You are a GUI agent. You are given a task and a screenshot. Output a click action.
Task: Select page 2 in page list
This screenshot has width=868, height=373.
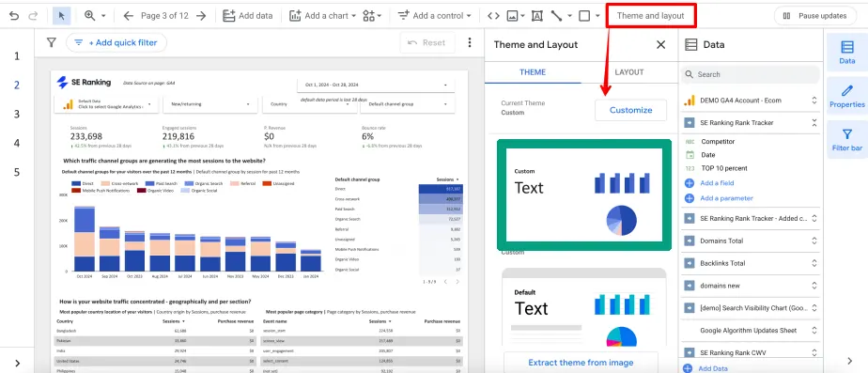tap(17, 85)
